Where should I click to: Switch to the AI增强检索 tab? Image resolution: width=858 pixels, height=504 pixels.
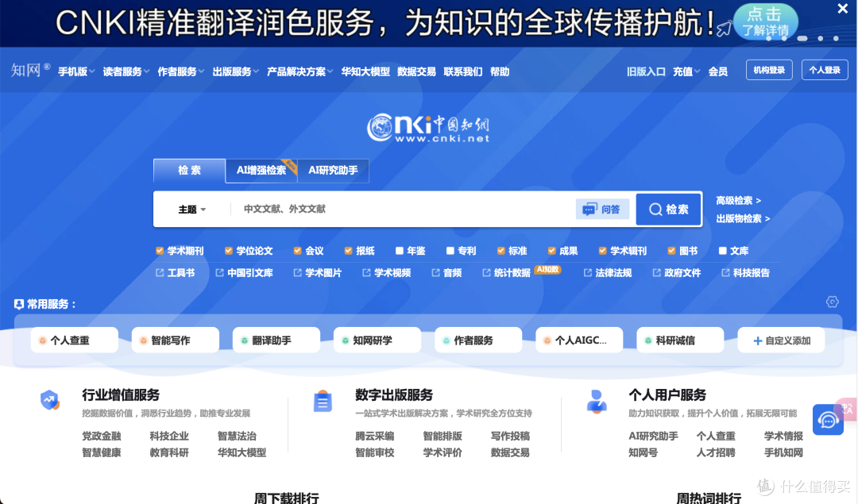click(261, 171)
